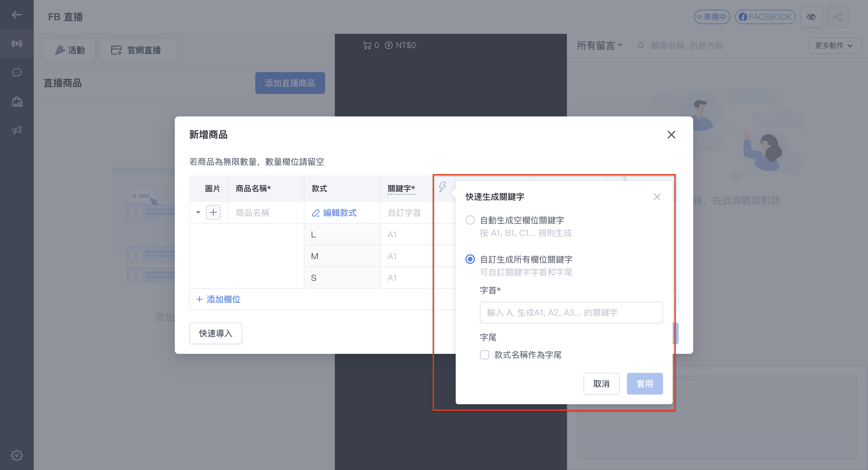868x470 pixels.
Task: Select 自訂生成所有欄位關鍵字 radio option
Action: click(470, 259)
